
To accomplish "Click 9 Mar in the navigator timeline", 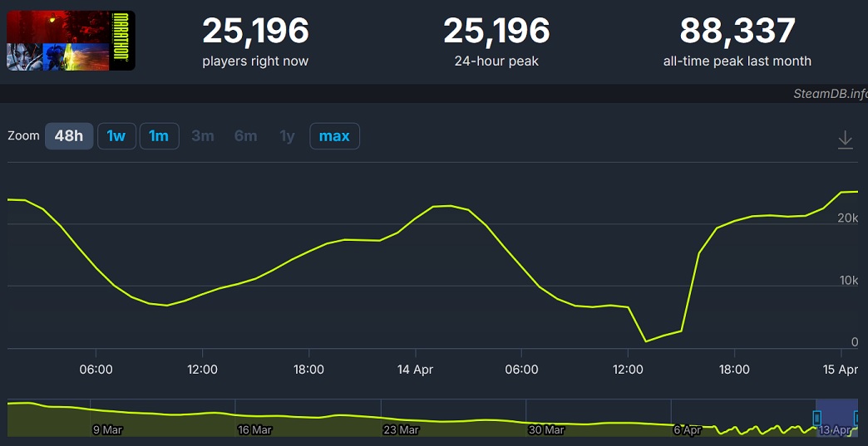I will pos(108,429).
